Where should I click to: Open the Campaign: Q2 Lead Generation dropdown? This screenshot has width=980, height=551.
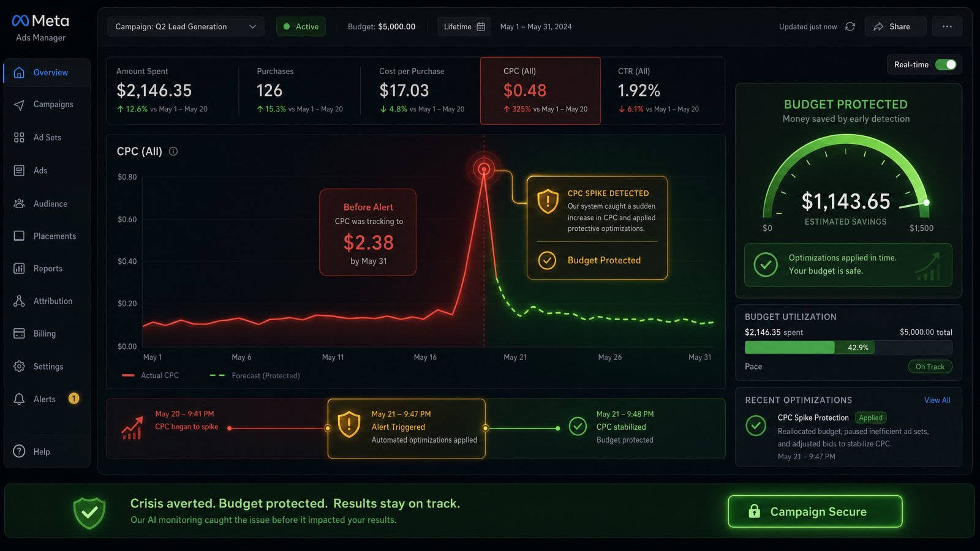pos(186,26)
